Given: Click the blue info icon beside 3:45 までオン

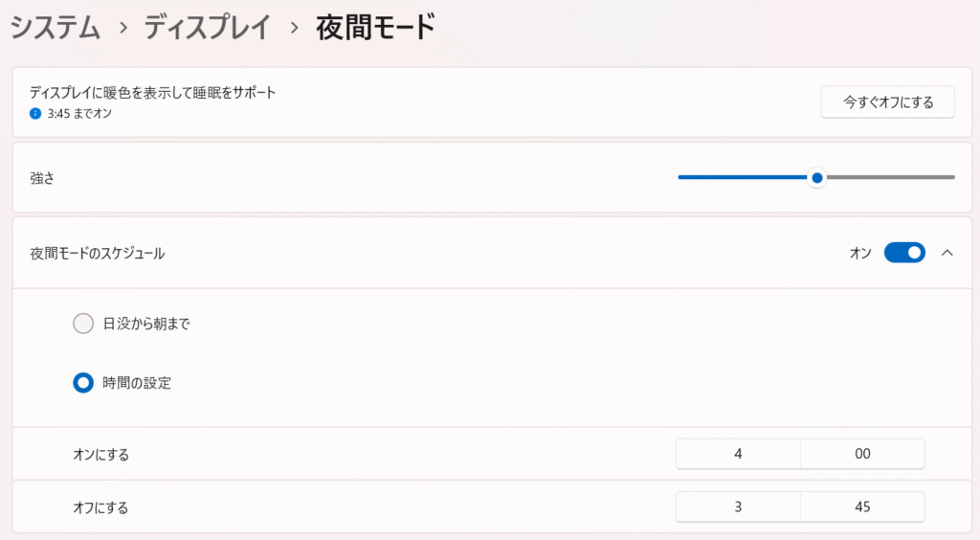Looking at the screenshot, I should pos(35,113).
